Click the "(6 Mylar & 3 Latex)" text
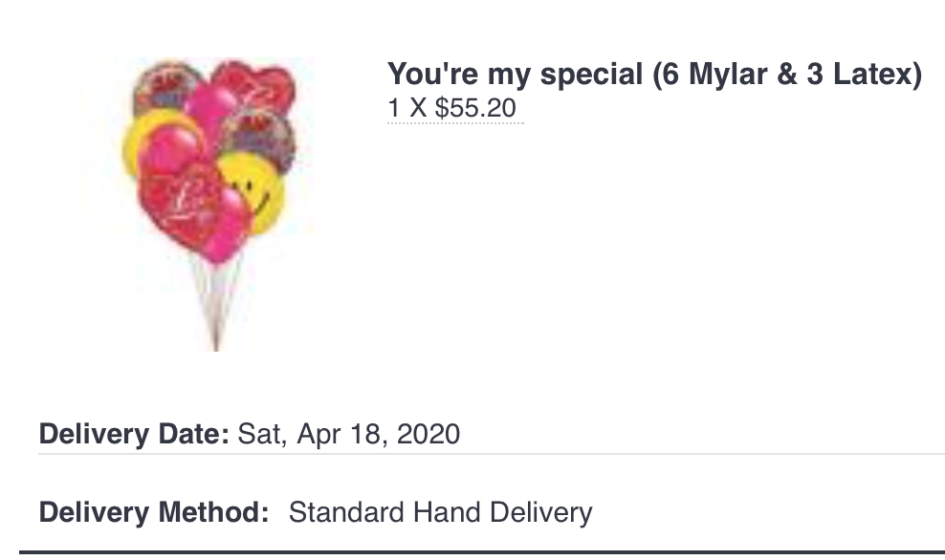 pos(786,75)
